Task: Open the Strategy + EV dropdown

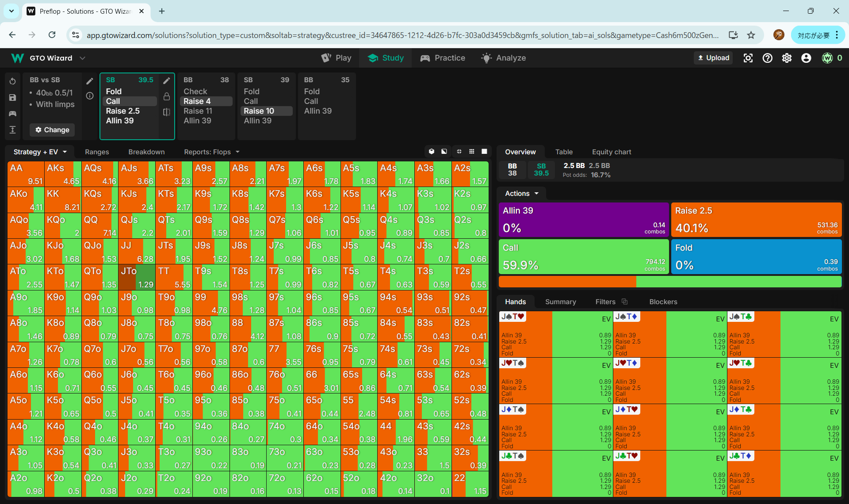Action: [40, 152]
